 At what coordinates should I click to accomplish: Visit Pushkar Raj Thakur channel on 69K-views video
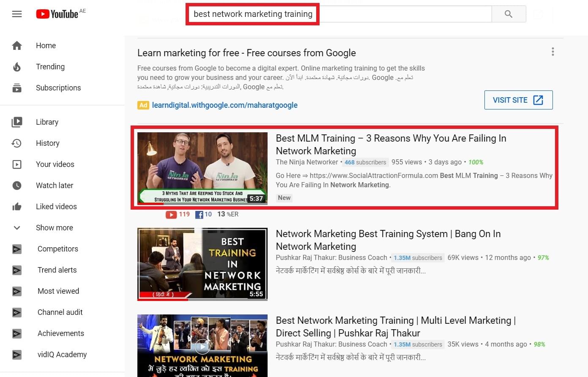331,258
